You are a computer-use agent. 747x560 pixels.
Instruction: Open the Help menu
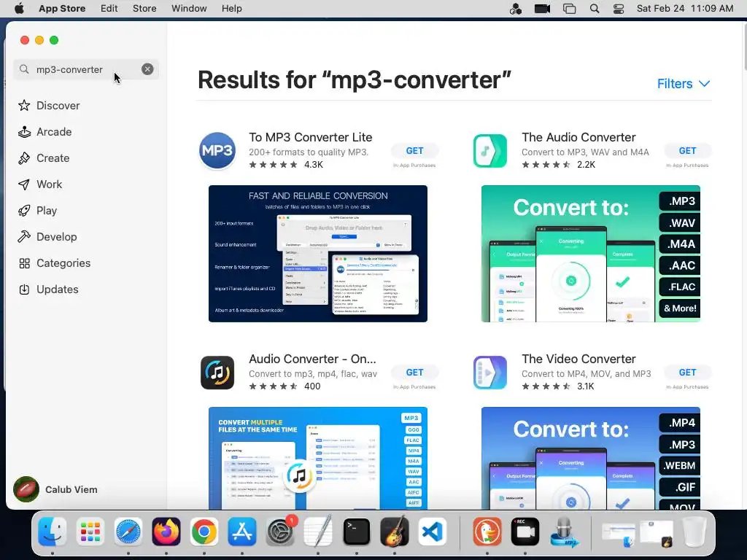pos(231,9)
